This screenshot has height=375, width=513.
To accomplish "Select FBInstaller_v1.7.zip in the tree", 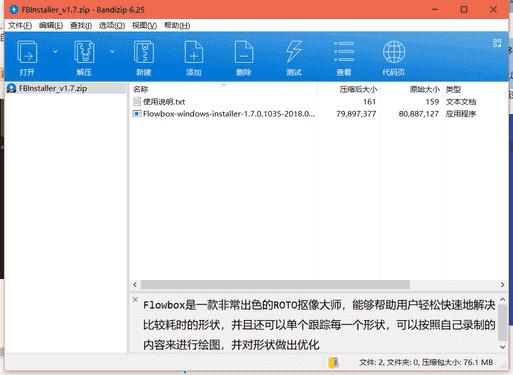I will point(53,88).
